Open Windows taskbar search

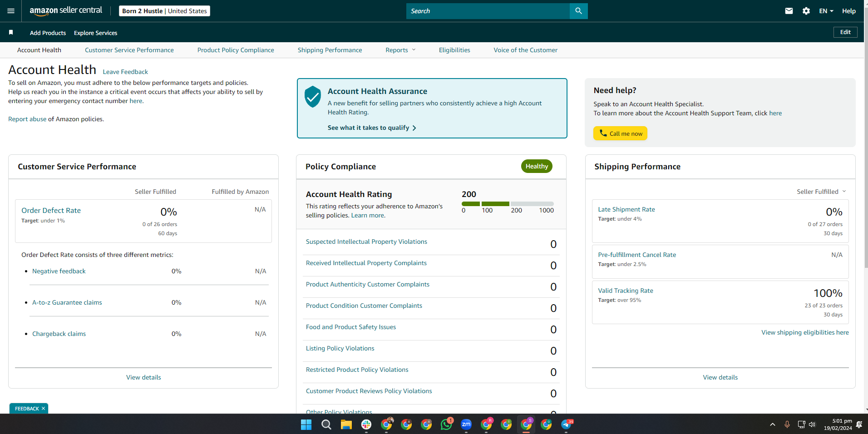click(326, 424)
